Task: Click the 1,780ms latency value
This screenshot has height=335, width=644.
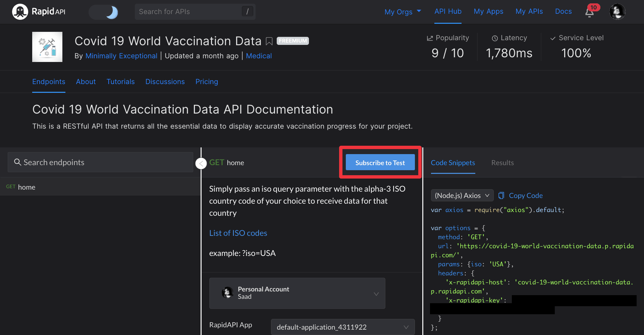Action: pyautogui.click(x=509, y=53)
